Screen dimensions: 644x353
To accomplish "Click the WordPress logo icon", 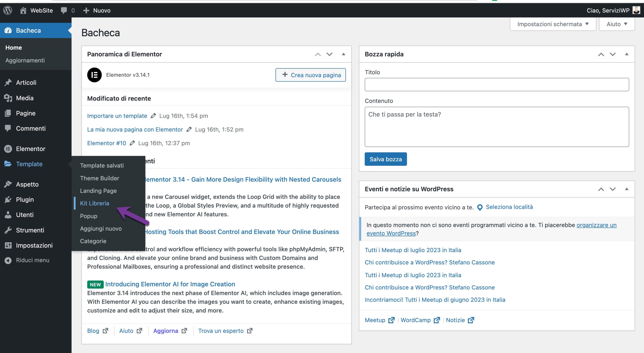I will pyautogui.click(x=8, y=10).
